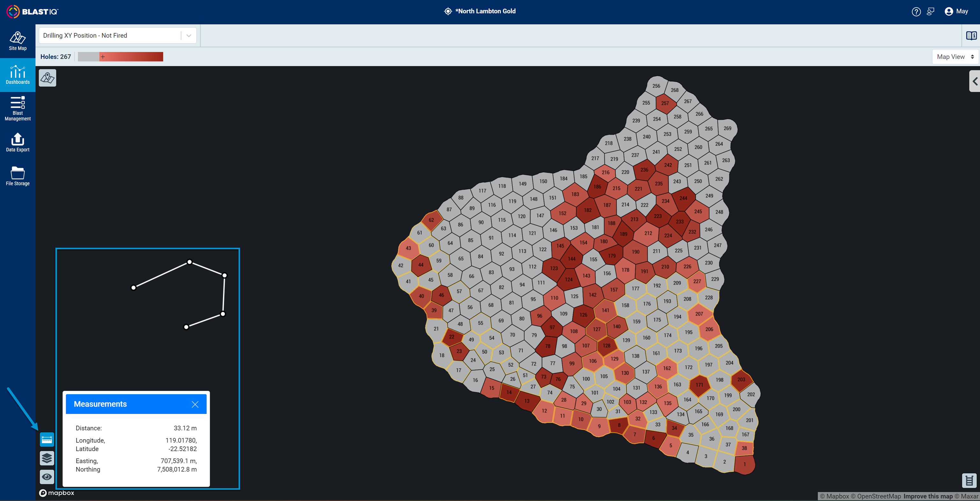The image size is (980, 501).
Task: Toggle the ruler measurement tool
Action: click(47, 440)
